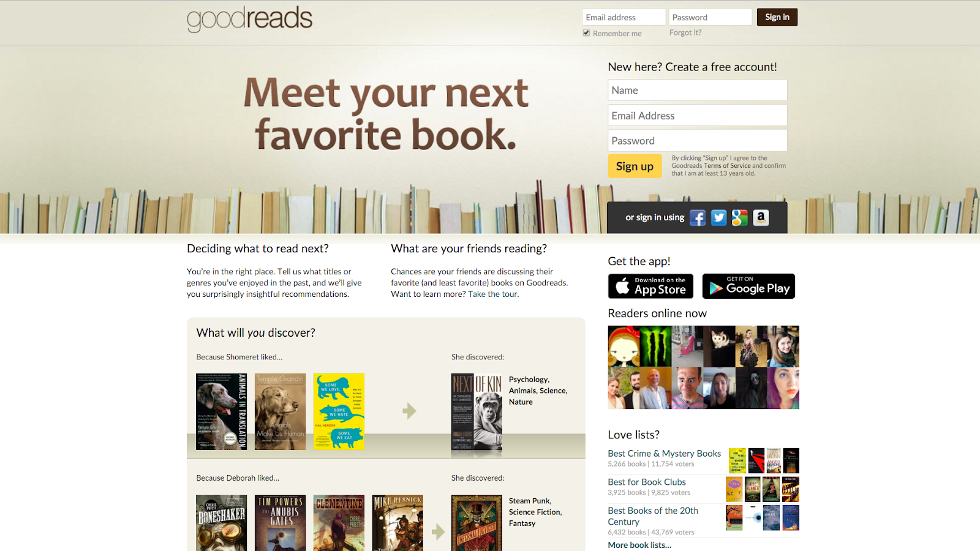Focus the Name field in signup form
This screenshot has width=980, height=551.
tap(698, 90)
